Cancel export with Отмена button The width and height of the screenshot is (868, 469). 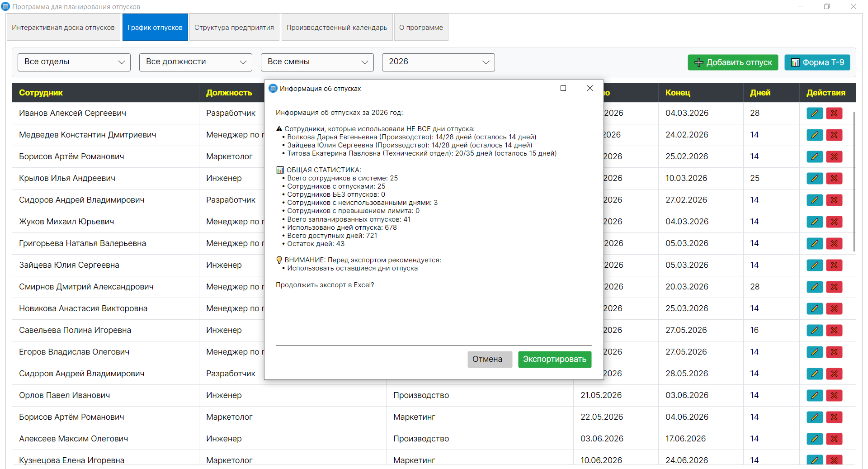point(487,359)
